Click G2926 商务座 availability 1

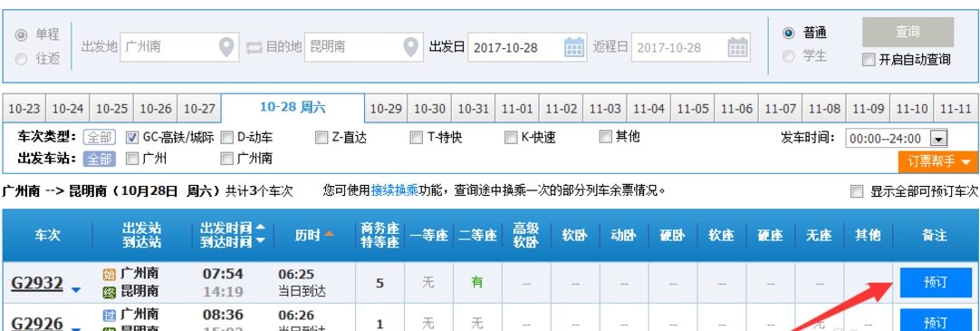[380, 324]
